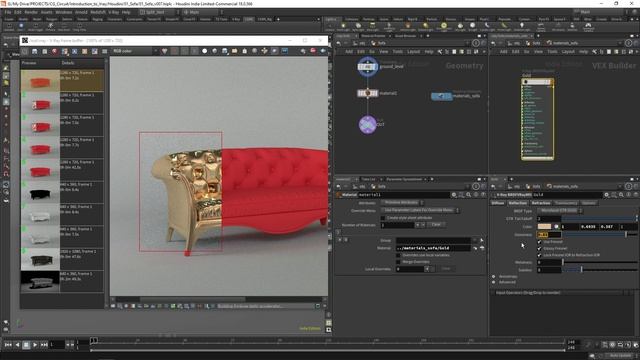Toggle Lock Fresnel IOR to Refraction IOR checkbox

[539, 255]
